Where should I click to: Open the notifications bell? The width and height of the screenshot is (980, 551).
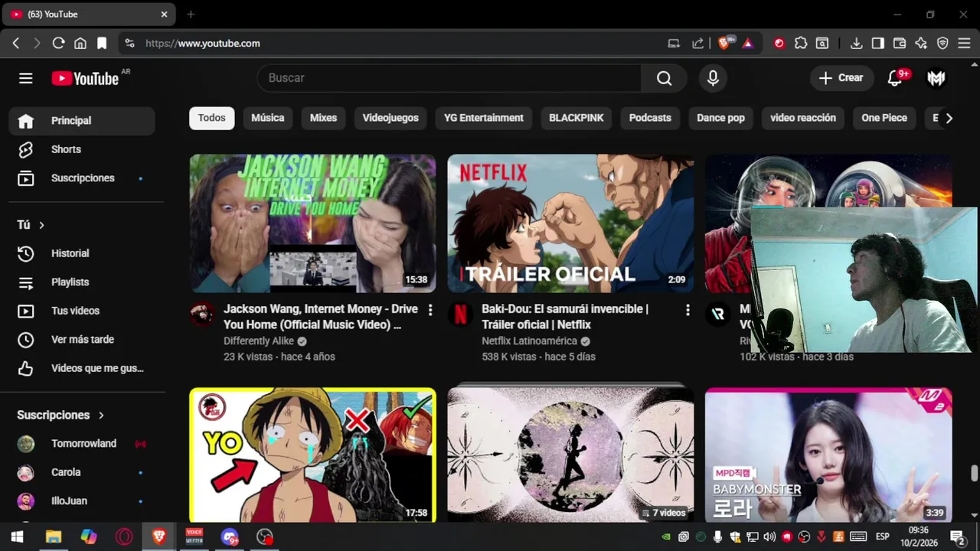click(894, 78)
